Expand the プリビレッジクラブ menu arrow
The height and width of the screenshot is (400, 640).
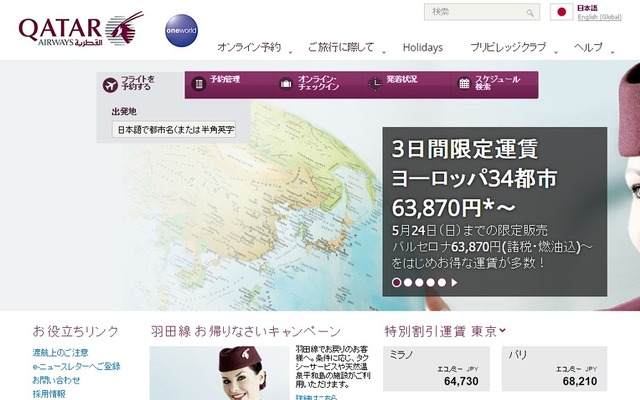coord(556,52)
